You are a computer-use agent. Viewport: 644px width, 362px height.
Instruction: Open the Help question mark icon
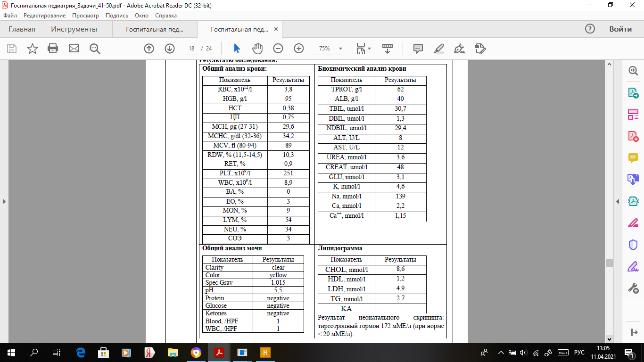[x=590, y=29]
